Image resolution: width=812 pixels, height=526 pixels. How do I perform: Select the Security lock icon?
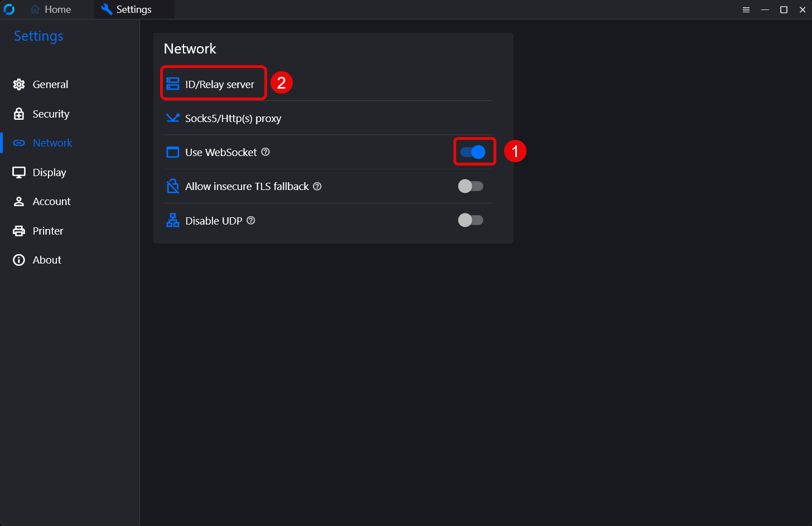[19, 114]
